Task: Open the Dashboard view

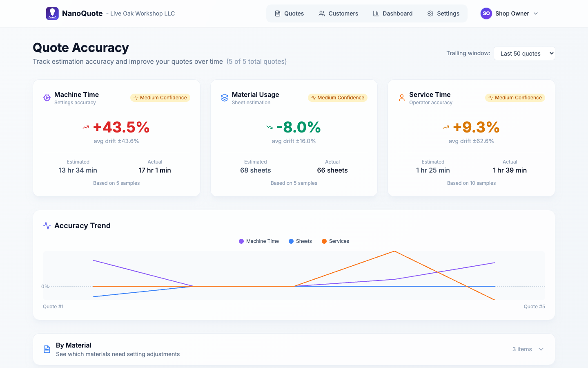Action: pyautogui.click(x=392, y=13)
